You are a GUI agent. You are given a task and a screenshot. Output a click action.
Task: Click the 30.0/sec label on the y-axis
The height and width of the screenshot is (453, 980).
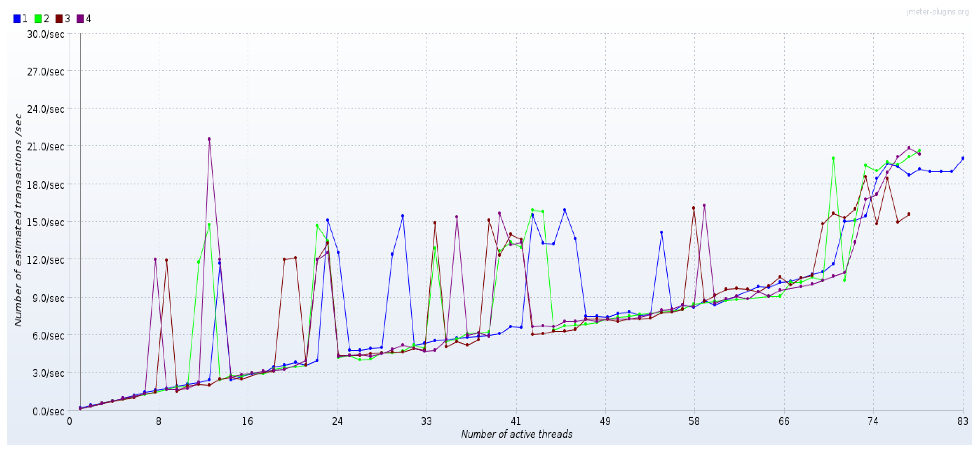(45, 34)
